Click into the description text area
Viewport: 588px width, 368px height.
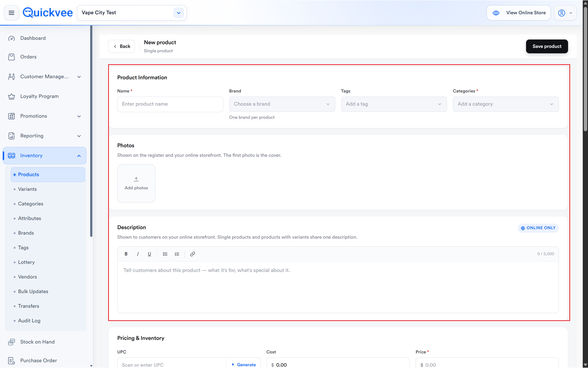(338, 287)
